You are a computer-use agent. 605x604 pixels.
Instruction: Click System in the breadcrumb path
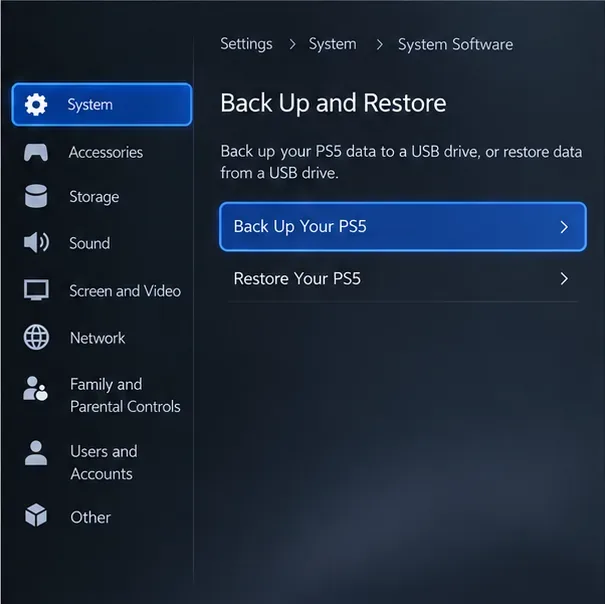pos(333,44)
